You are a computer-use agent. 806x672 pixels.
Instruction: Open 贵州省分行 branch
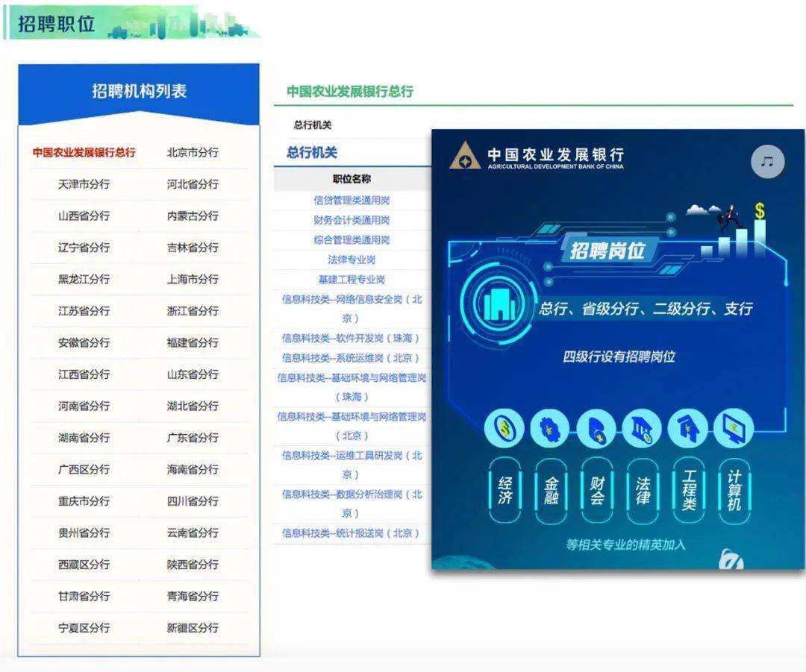pos(84,533)
